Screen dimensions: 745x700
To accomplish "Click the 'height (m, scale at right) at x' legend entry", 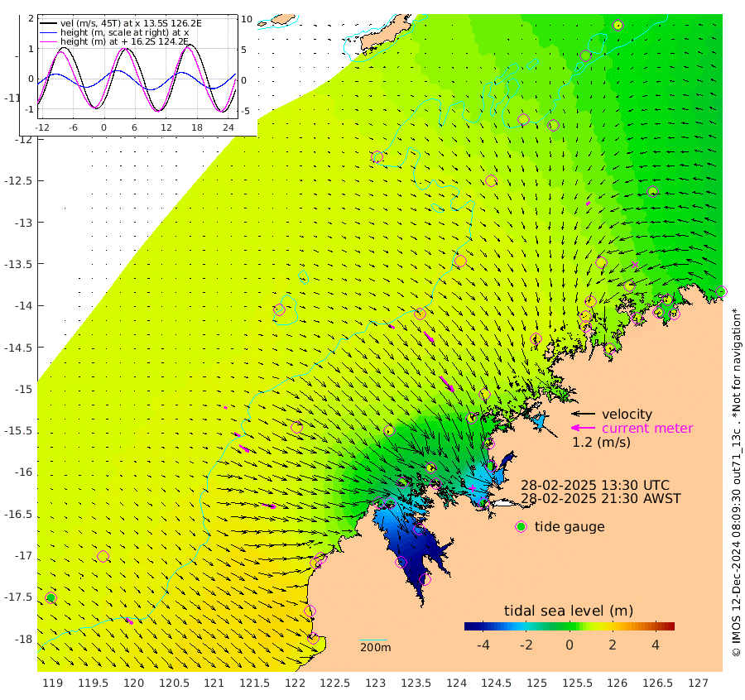I will (124, 32).
